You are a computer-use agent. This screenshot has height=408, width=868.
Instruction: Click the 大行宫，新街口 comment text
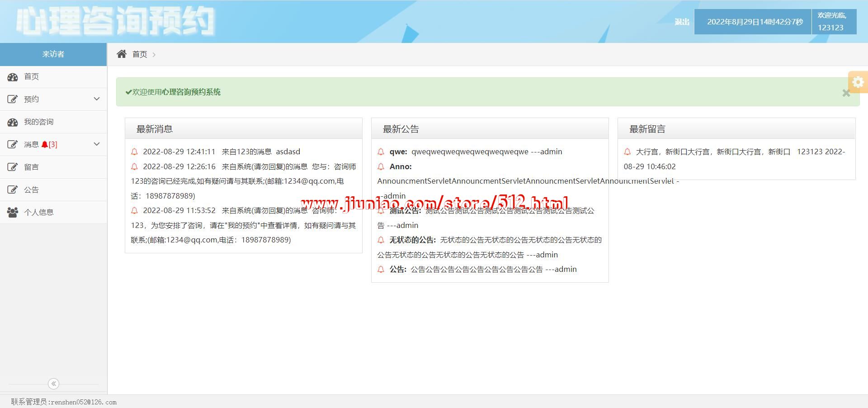(713, 152)
